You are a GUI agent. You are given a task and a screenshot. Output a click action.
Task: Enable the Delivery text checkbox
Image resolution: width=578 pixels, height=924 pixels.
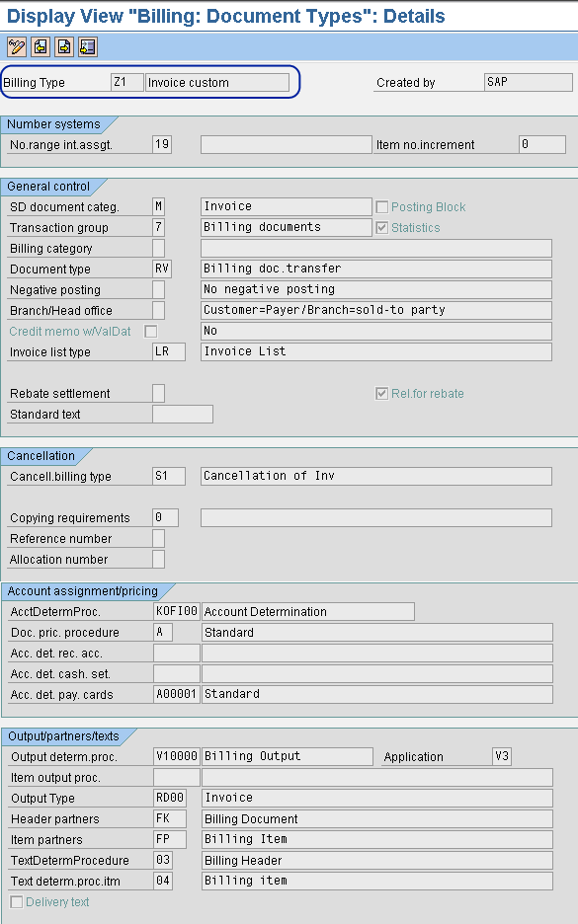(17, 901)
